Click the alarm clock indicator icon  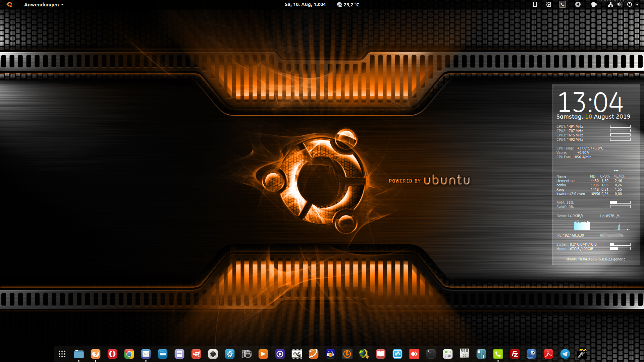549,5
